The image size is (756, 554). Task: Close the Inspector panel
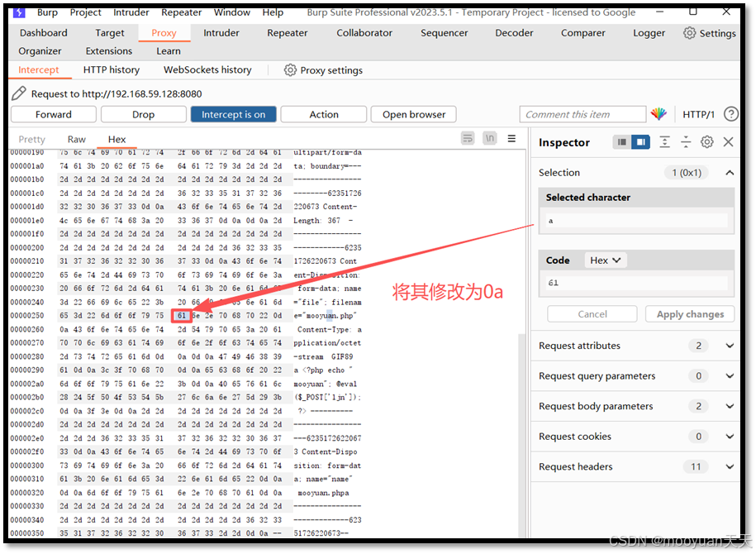(728, 142)
